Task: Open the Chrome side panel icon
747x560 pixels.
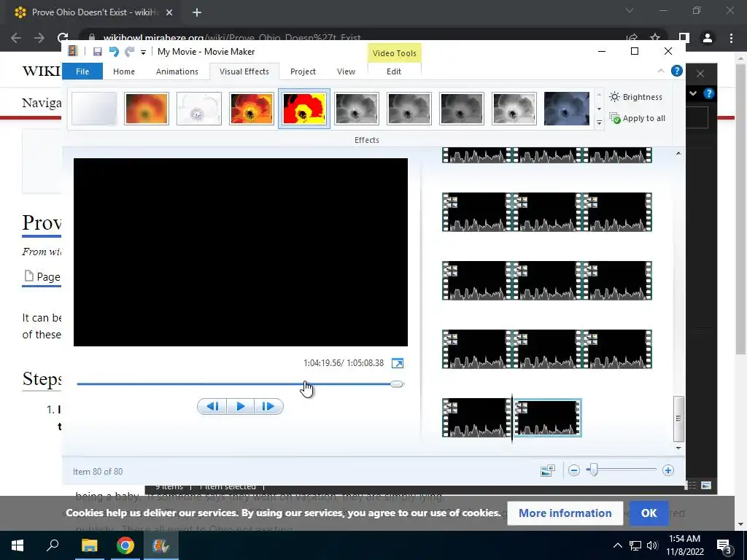Action: click(x=684, y=38)
